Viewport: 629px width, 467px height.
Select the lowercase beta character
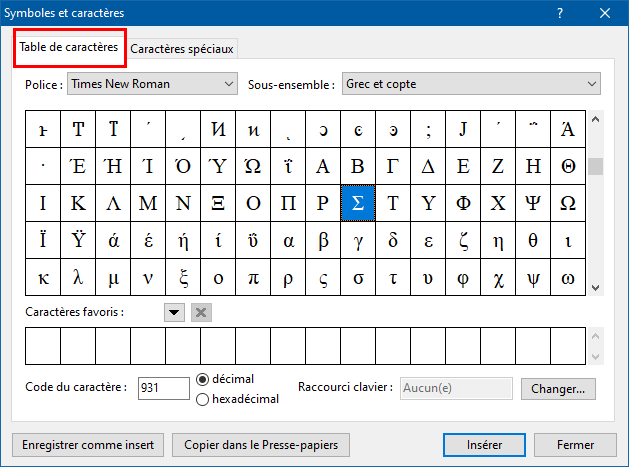(x=323, y=240)
